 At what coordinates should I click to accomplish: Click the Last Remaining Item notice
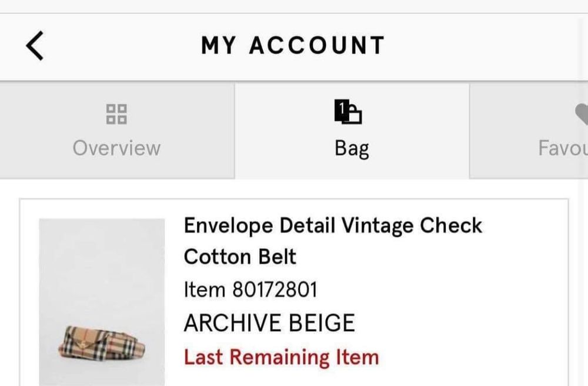(281, 357)
